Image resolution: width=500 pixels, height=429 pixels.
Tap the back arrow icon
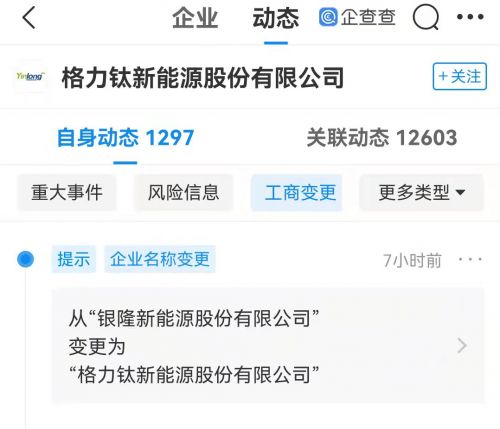(29, 17)
